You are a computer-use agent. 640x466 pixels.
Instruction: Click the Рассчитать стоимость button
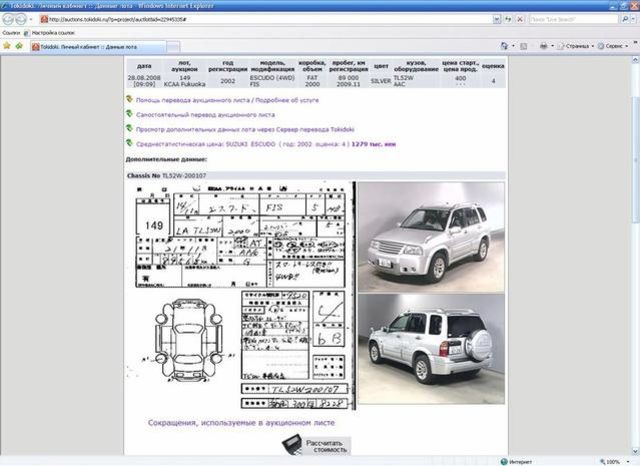coord(316,445)
